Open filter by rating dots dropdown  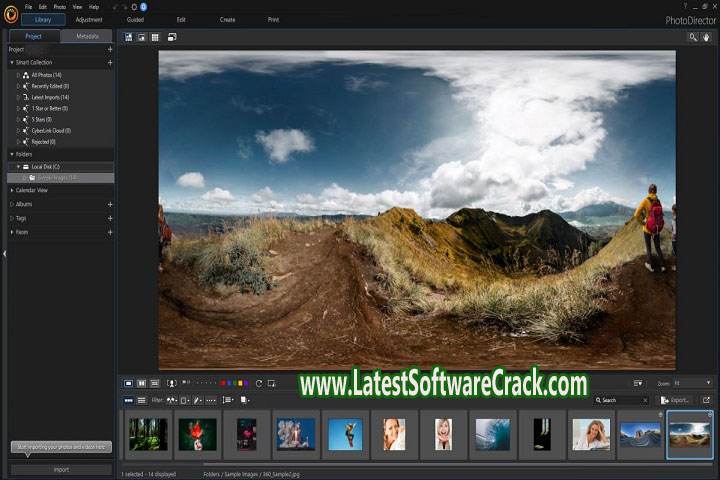click(211, 401)
